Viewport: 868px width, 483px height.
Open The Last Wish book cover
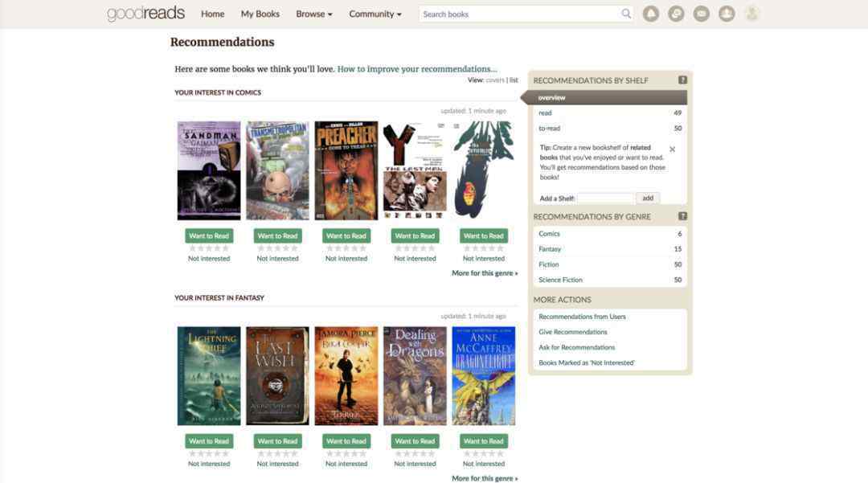[x=277, y=375]
